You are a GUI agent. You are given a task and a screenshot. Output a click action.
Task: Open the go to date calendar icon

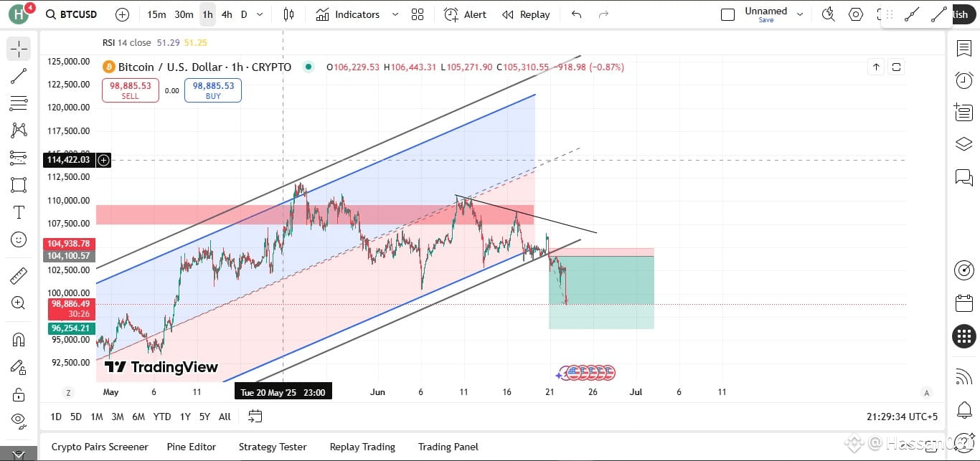tap(255, 416)
